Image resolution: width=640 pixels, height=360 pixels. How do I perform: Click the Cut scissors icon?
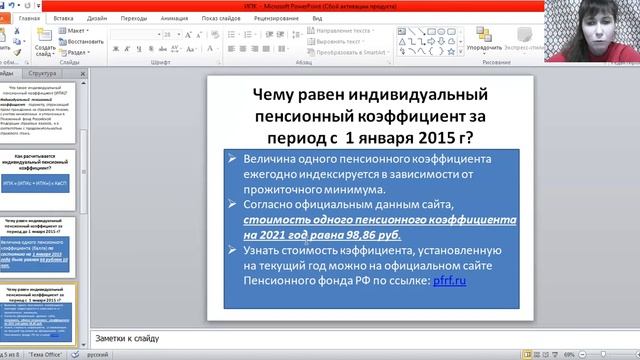point(17,31)
